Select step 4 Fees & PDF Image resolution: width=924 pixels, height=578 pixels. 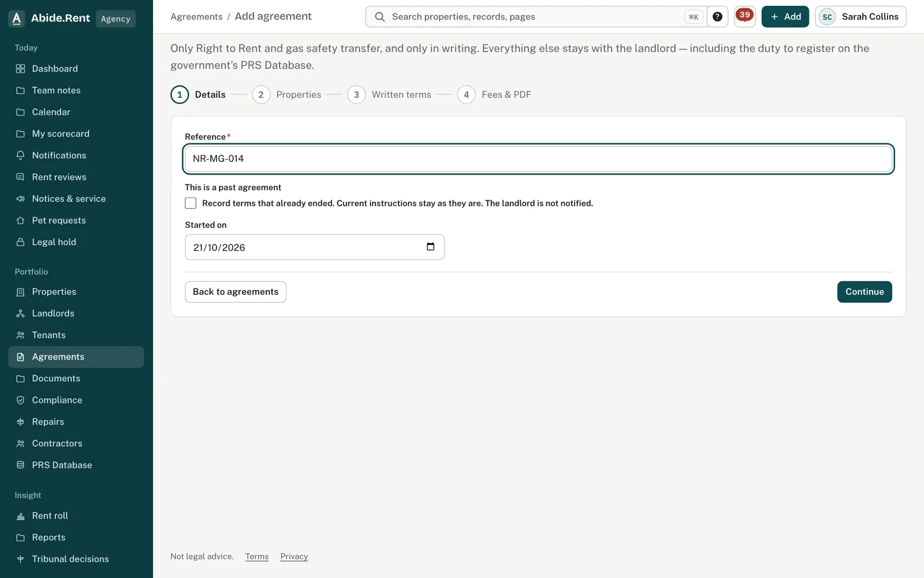click(x=494, y=95)
